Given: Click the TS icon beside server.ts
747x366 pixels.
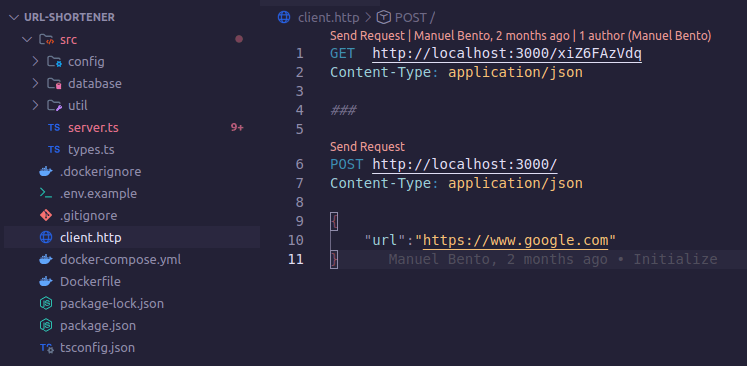Looking at the screenshot, I should [x=54, y=128].
